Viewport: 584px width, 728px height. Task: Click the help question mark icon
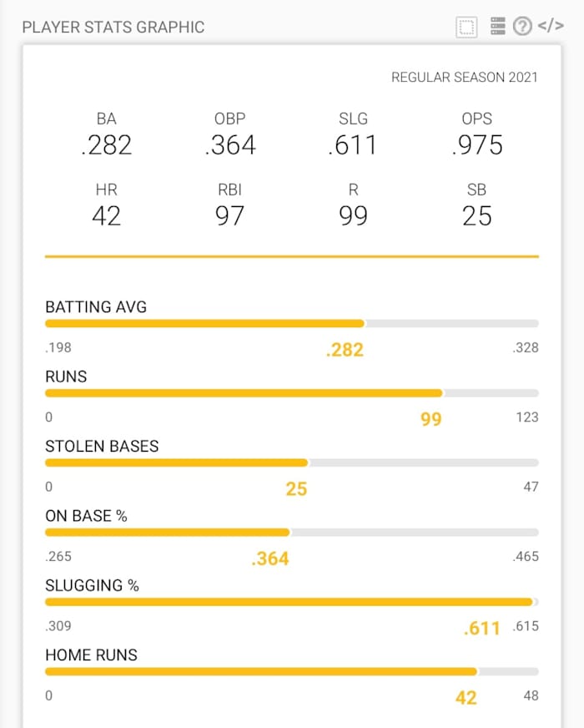(522, 26)
